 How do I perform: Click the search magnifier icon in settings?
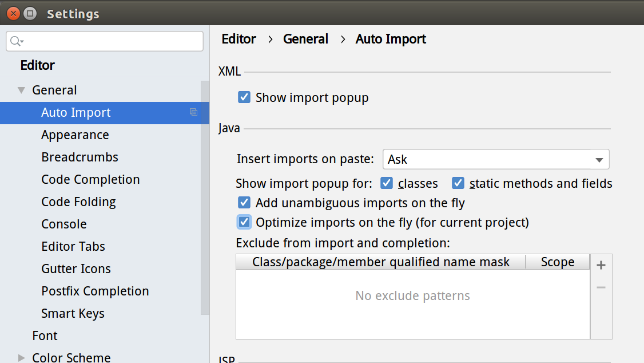(15, 41)
